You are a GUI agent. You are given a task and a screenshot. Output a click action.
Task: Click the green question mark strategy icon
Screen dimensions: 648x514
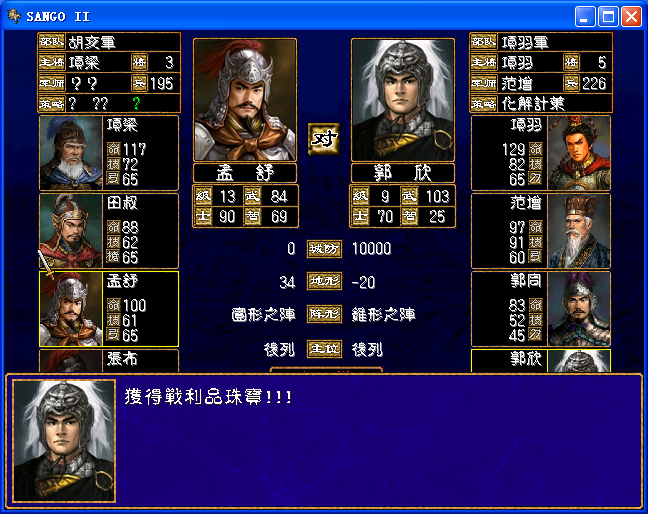[x=136, y=103]
